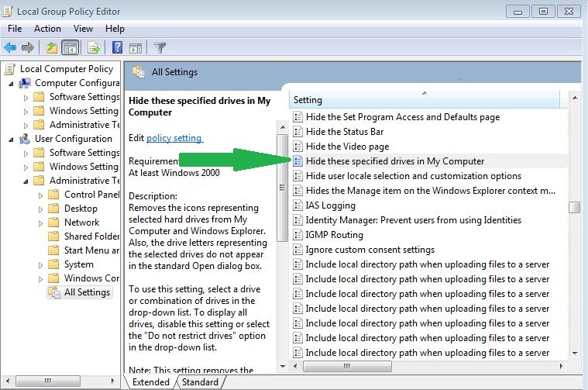Click scroll-right arrow of settings list

pyautogui.click(x=561, y=366)
